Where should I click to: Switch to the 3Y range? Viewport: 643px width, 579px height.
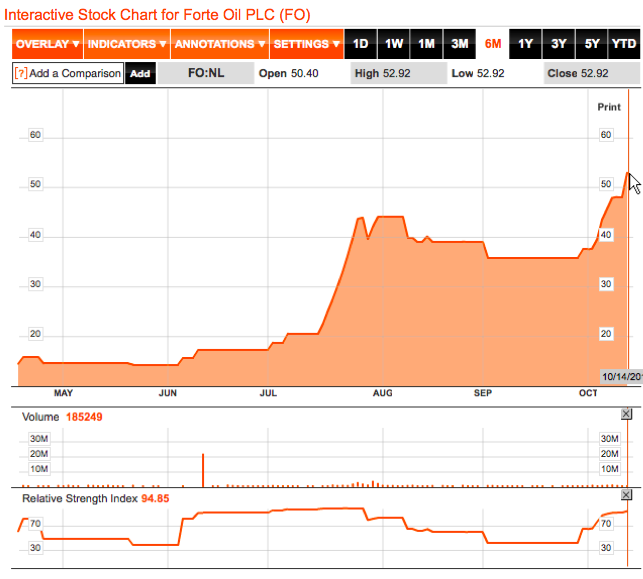559,44
